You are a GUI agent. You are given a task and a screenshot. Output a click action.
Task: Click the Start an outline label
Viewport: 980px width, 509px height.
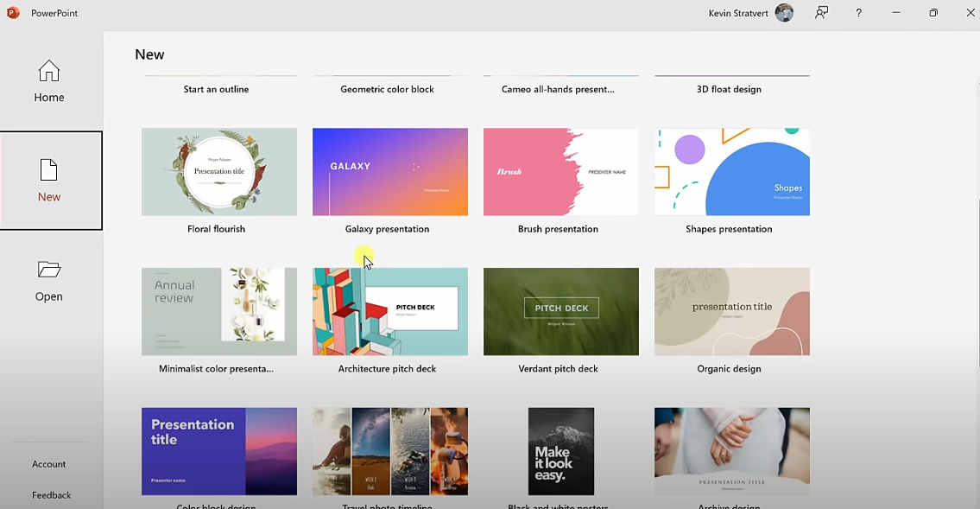[216, 89]
